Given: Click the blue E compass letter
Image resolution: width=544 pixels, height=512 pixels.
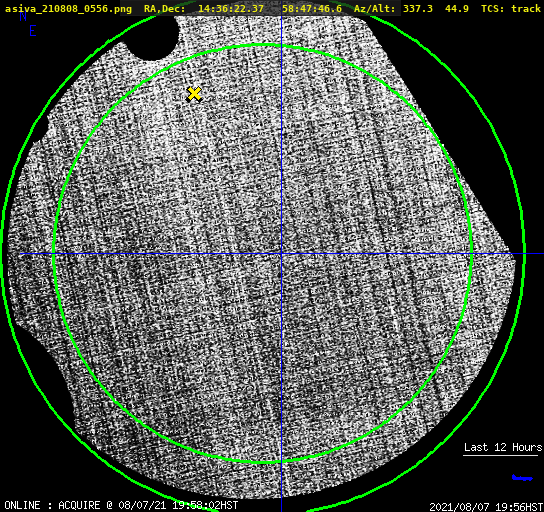Looking at the screenshot, I should point(33,31).
